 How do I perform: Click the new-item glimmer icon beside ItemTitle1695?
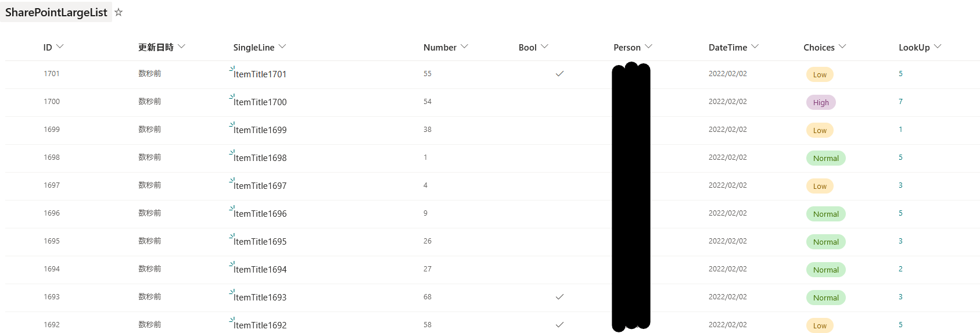(x=232, y=236)
